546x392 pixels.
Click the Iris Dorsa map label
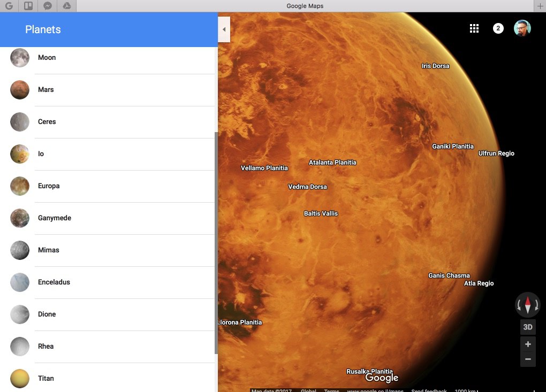pyautogui.click(x=435, y=66)
